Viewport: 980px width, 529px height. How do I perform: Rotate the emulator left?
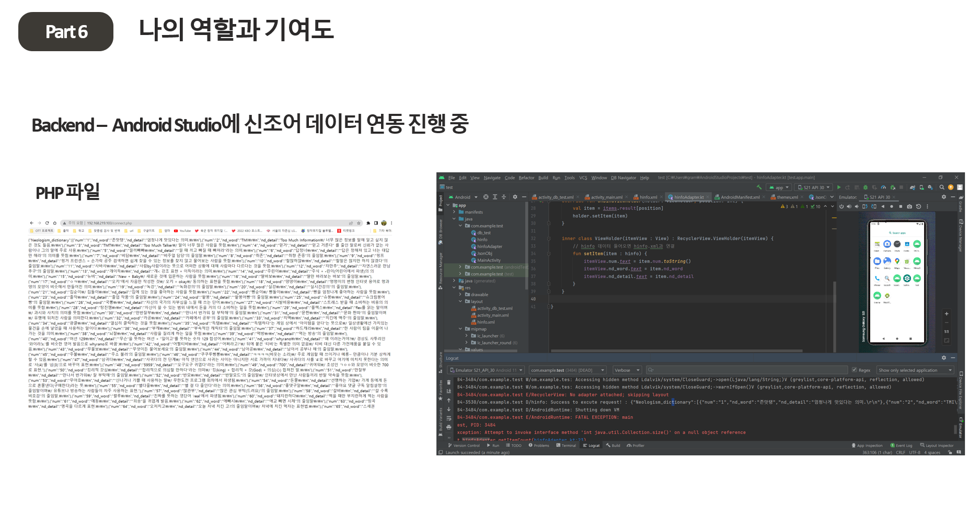click(866, 207)
